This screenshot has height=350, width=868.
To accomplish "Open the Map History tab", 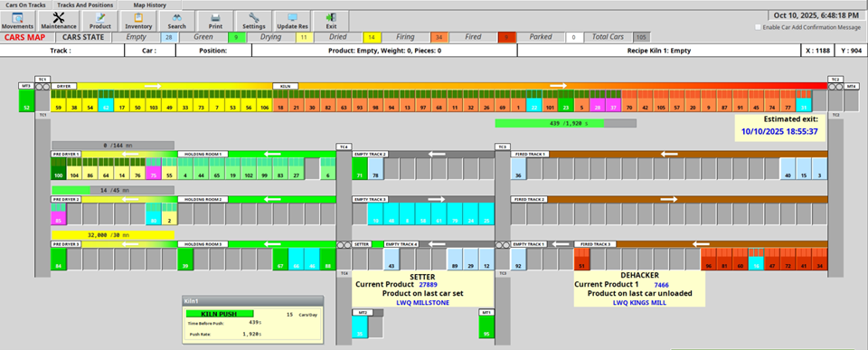I will [x=149, y=5].
